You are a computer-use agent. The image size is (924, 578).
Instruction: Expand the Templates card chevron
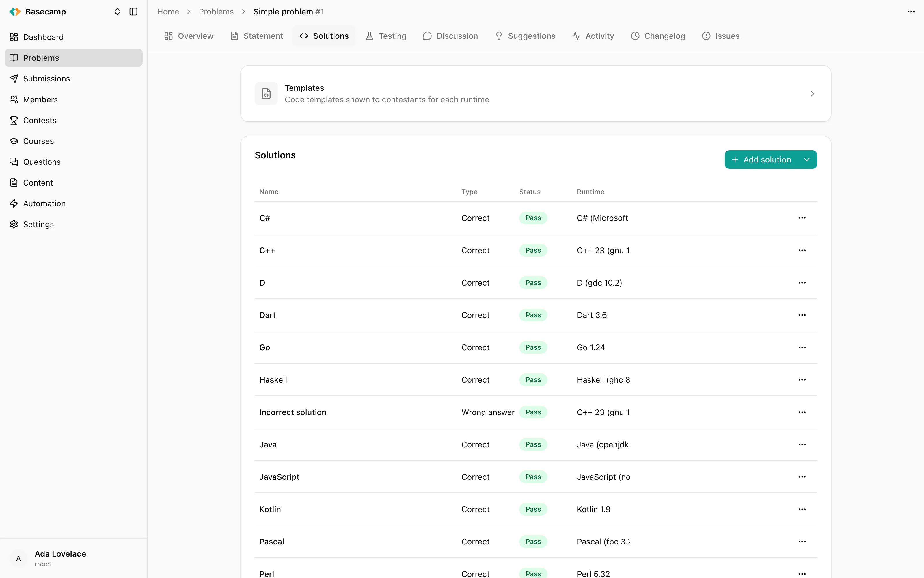(x=812, y=94)
